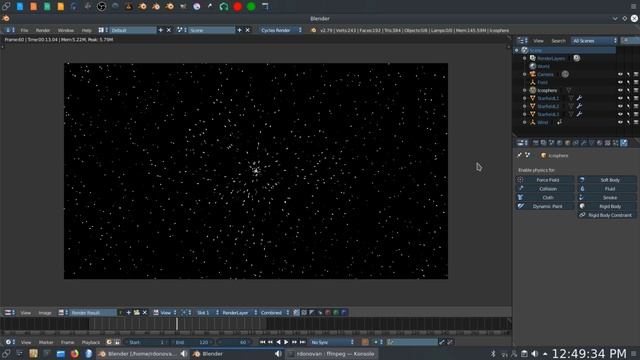640x360 pixels.
Task: Click the End frame field showing 120
Action: [193, 342]
